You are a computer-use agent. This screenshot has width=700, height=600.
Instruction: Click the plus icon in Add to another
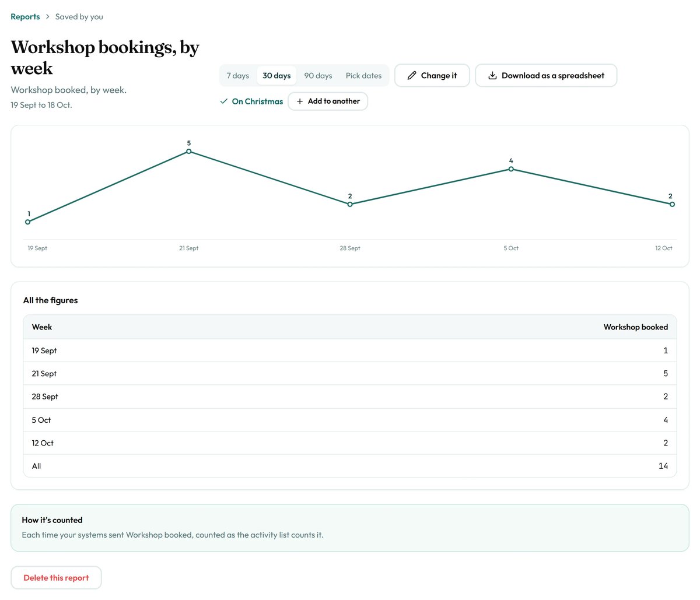[x=300, y=101]
